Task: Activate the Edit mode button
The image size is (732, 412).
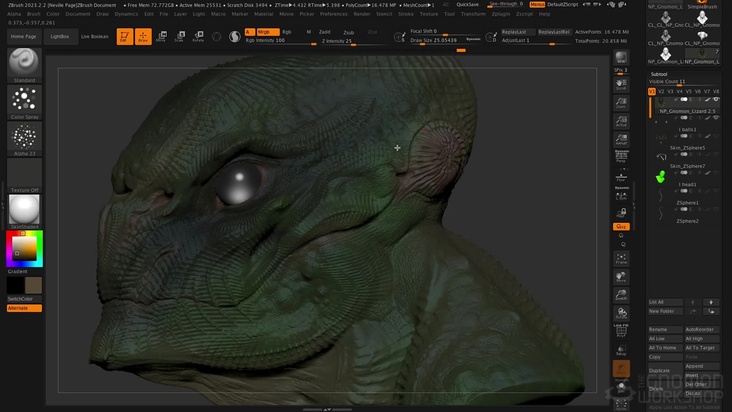Action: [125, 36]
